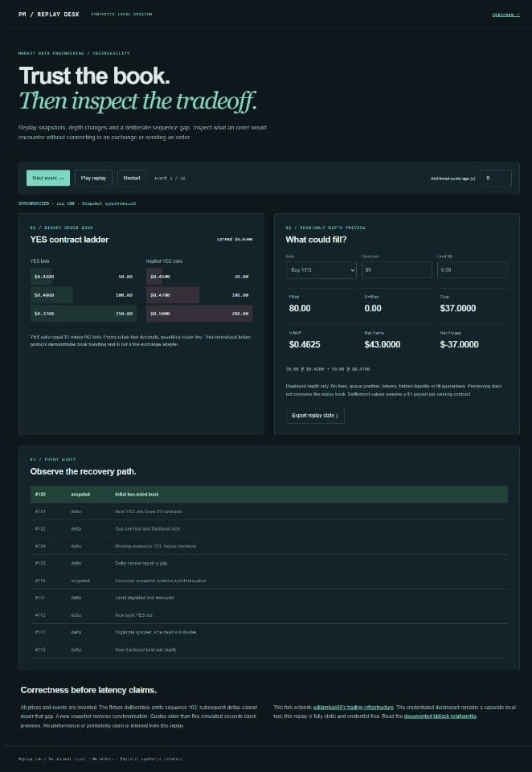
Task: Open the Buy YES side dropdown
Action: coord(321,270)
